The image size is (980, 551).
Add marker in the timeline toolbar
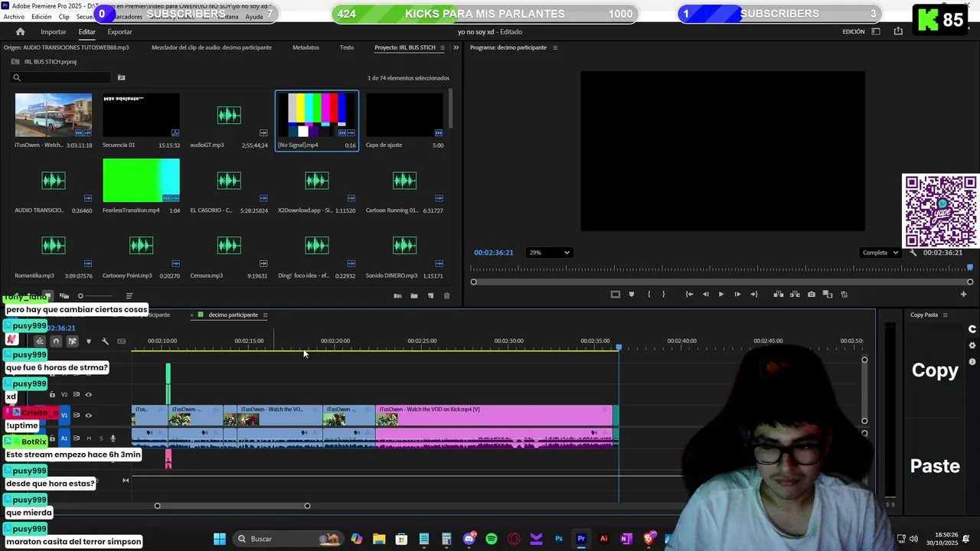pyautogui.click(x=89, y=341)
